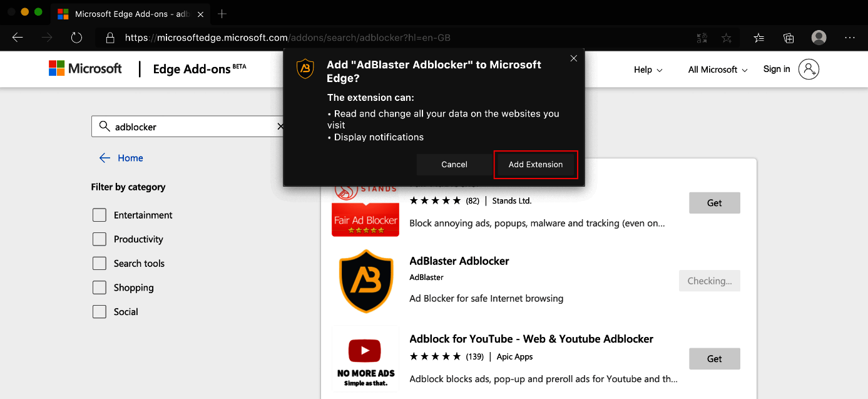The image size is (868, 399).
Task: Check the Entertainment category filter
Action: [x=100, y=215]
